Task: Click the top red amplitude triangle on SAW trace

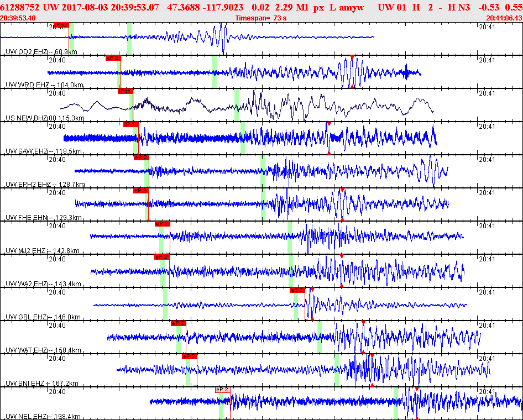Action: (329, 124)
